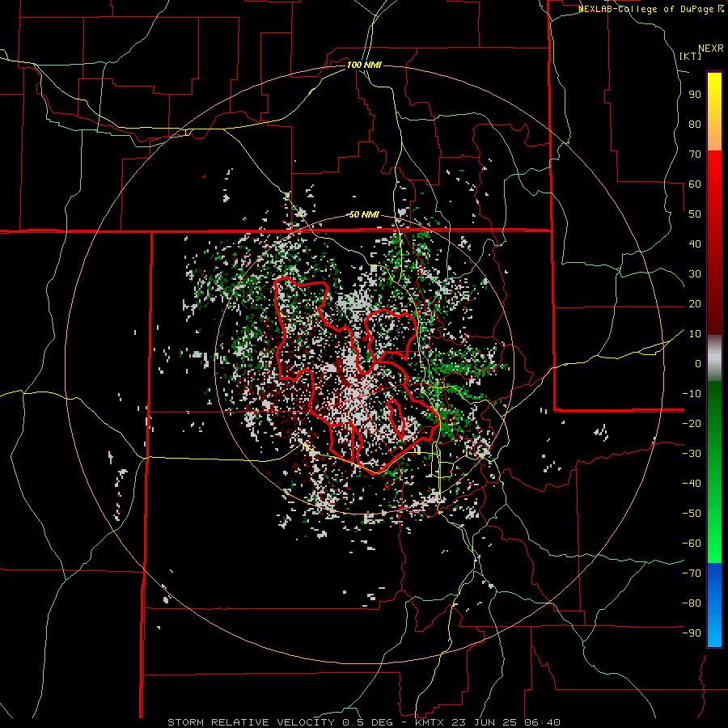
Task: Click the 50 value on velocity scale
Action: pos(695,214)
